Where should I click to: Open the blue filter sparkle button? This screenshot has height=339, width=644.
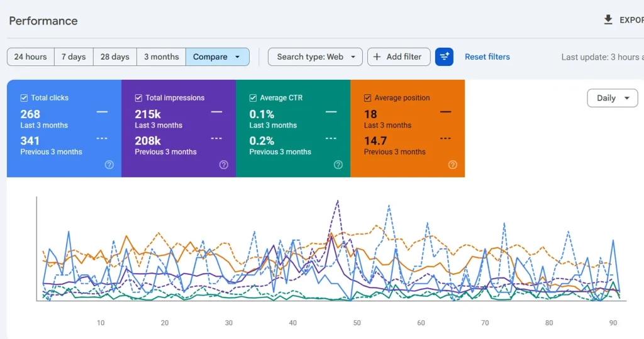coord(444,57)
